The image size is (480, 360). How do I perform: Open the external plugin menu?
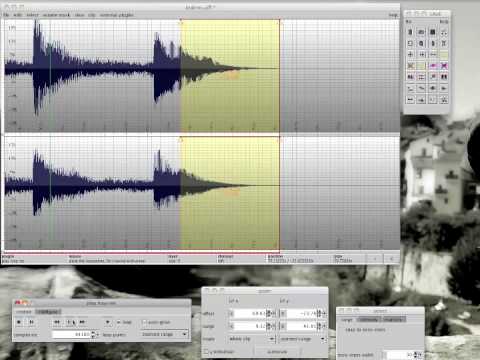point(117,15)
